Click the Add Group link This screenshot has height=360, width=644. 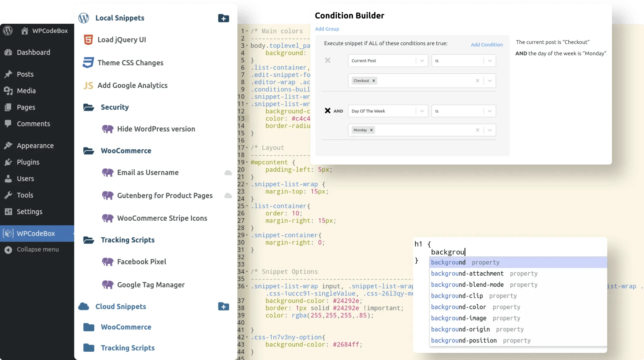327,29
